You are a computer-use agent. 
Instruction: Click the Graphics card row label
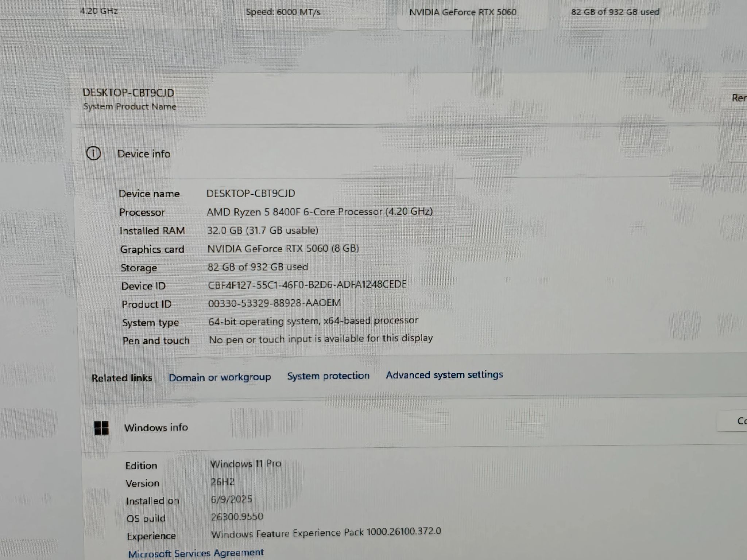point(152,249)
